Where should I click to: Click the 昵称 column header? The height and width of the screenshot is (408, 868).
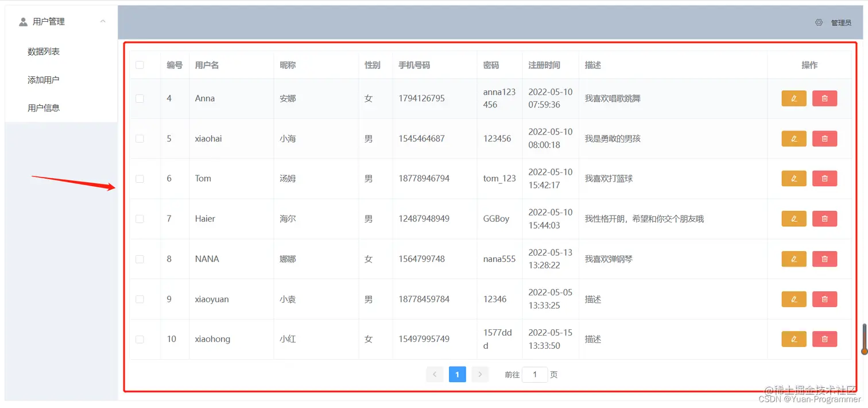288,66
